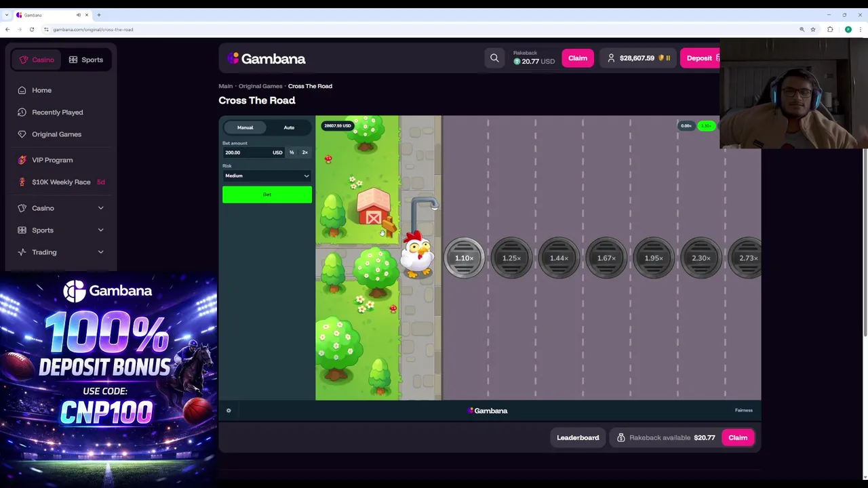Screen dimensions: 868x488
Task: Click the Deposit button
Action: 700,58
